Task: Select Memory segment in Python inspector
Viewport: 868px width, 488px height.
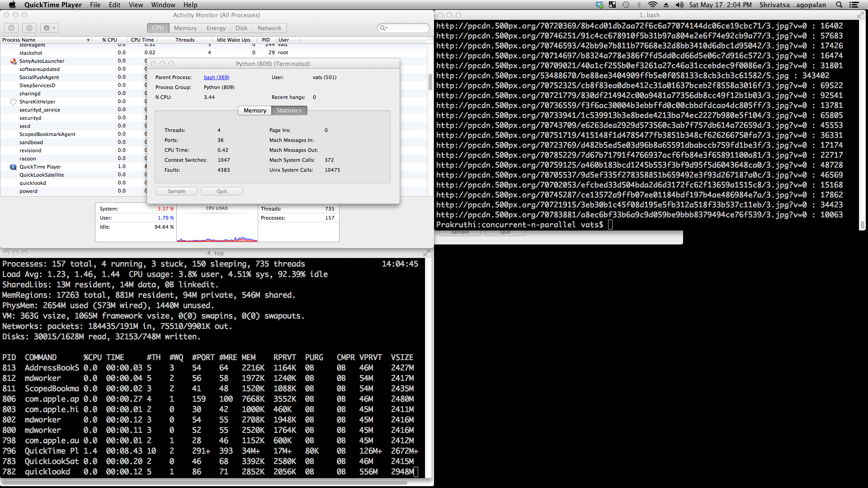Action: (255, 111)
